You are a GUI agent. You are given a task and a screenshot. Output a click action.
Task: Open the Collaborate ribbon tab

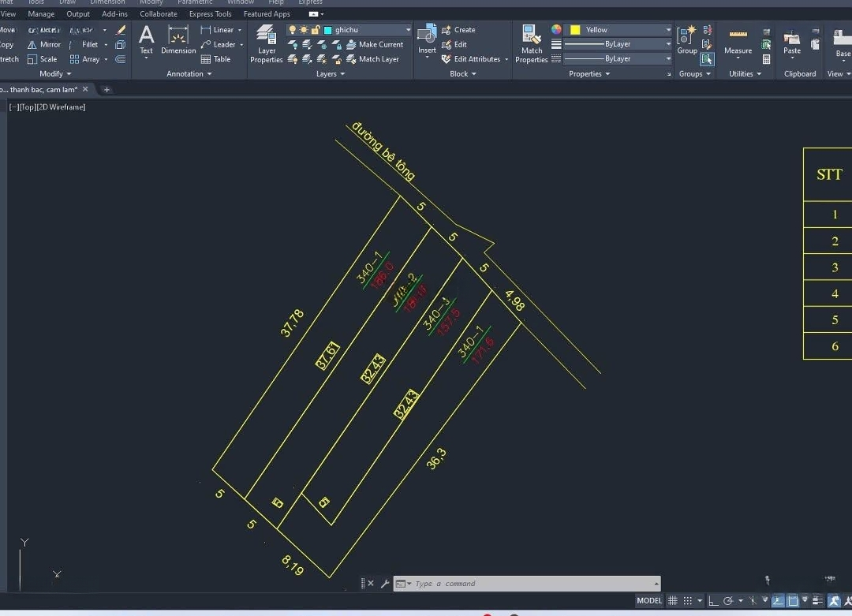(x=159, y=14)
